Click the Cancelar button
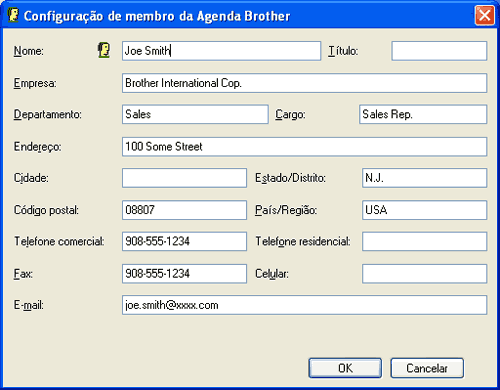 coord(427,368)
